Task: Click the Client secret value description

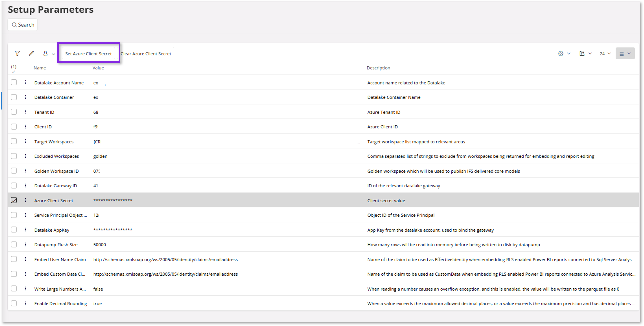Action: [x=386, y=201]
